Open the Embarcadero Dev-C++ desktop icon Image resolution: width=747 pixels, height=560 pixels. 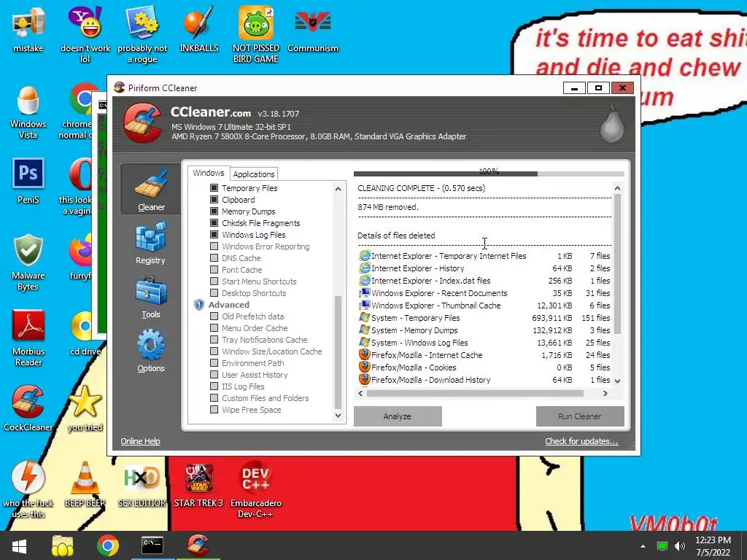[255, 489]
